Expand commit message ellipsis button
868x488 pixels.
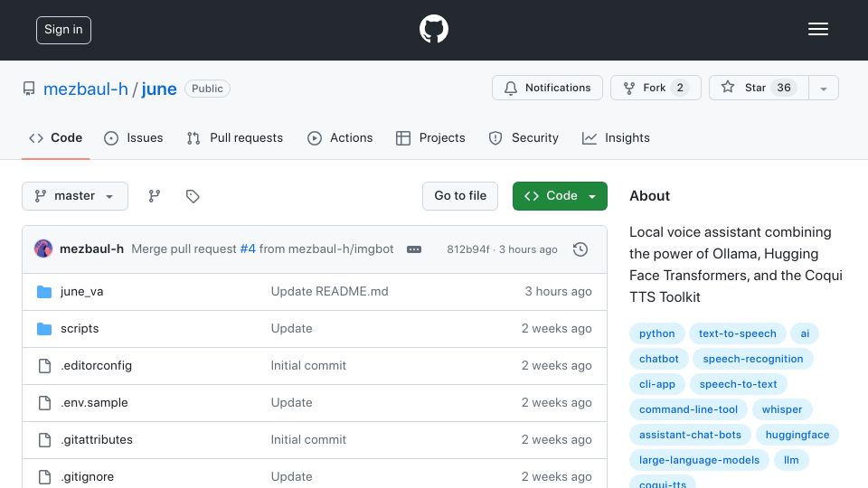[414, 249]
